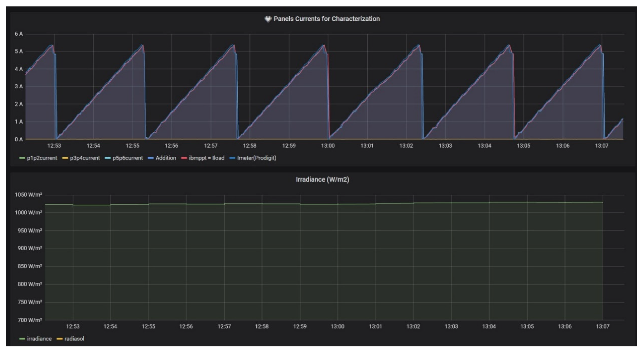Image resolution: width=644 pixels, height=354 pixels.
Task: Click the yellow p3p4current color swatch
Action: pyautogui.click(x=65, y=158)
